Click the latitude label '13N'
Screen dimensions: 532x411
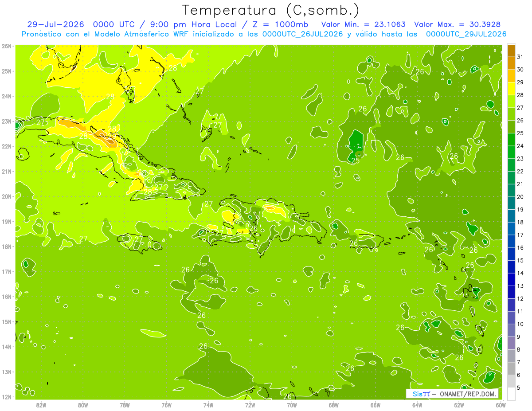tap(7, 372)
